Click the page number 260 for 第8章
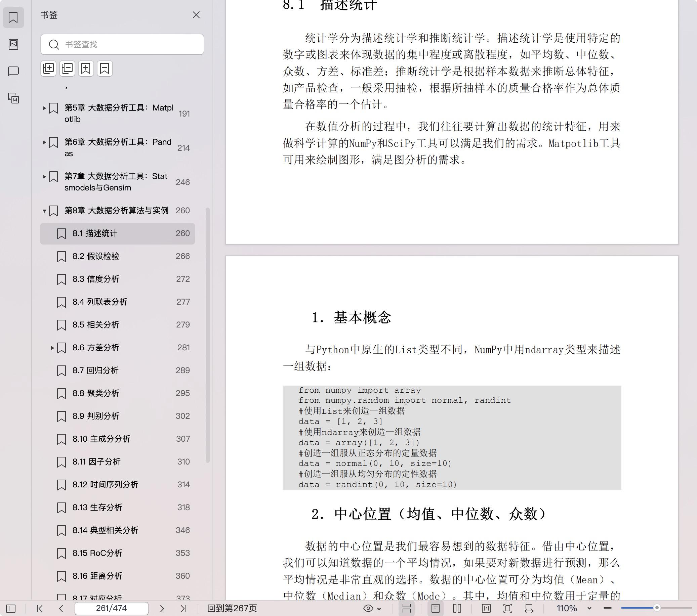Image resolution: width=697 pixels, height=616 pixels. click(x=183, y=211)
